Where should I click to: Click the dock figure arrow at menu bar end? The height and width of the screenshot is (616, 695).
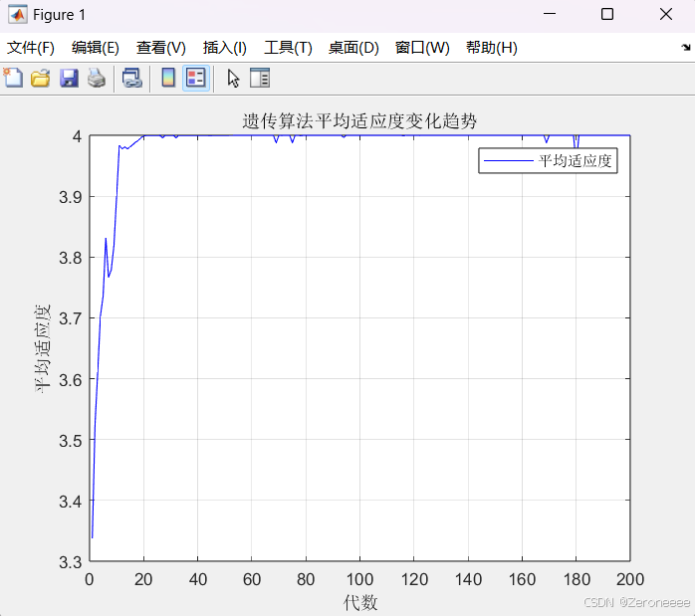pyautogui.click(x=686, y=47)
